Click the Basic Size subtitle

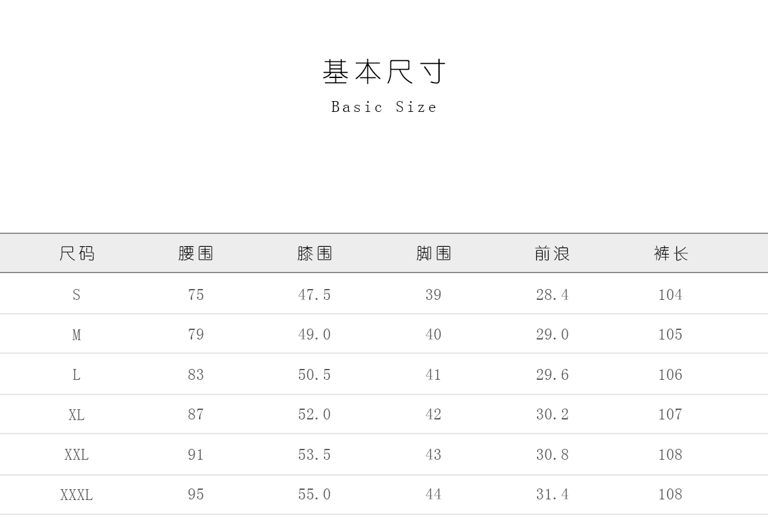tap(383, 107)
